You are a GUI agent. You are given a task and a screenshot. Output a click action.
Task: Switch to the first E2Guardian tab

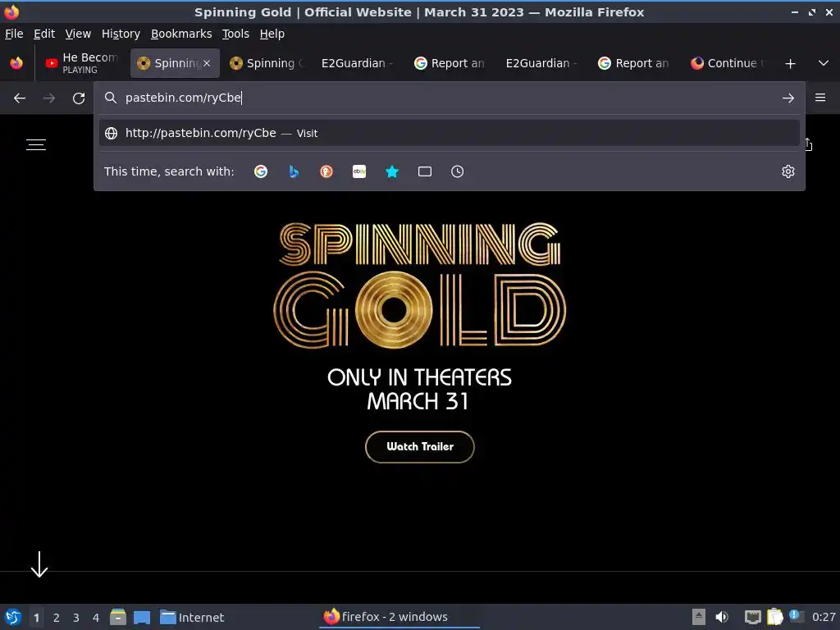[357, 63]
